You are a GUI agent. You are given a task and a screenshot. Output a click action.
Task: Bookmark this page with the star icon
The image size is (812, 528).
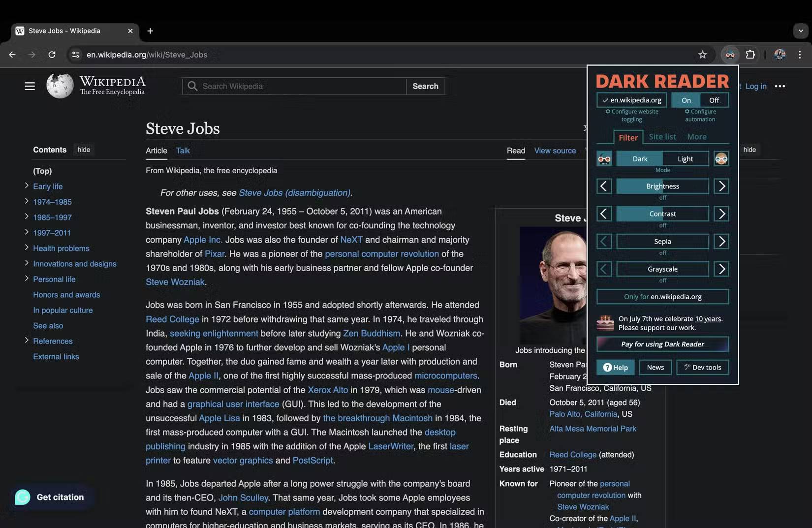tap(703, 55)
